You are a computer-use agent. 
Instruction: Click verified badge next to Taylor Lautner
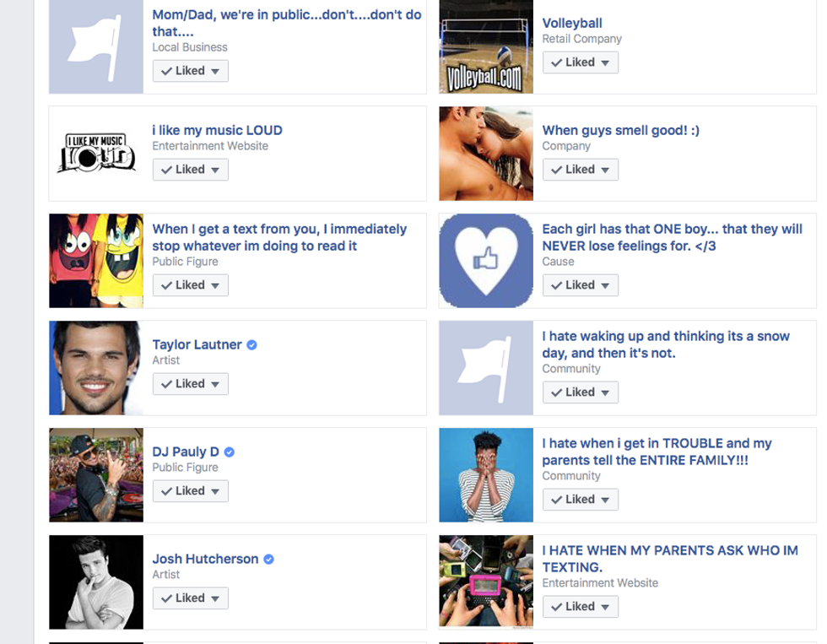click(252, 345)
